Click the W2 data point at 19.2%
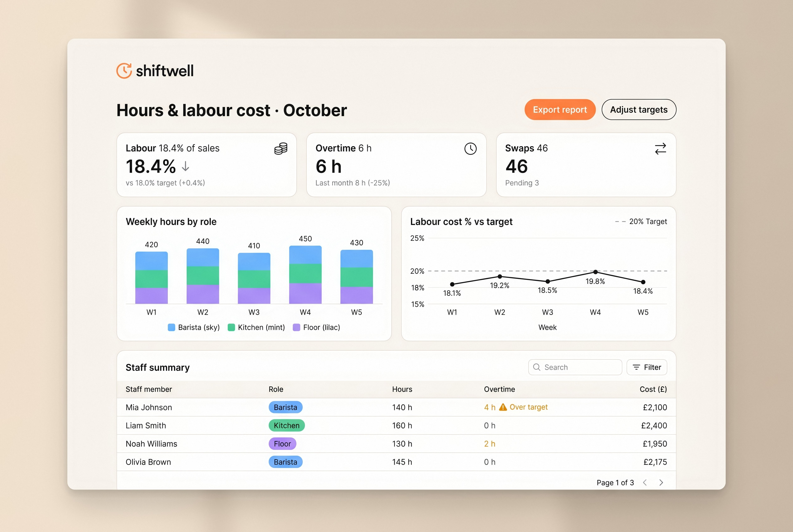This screenshot has width=793, height=532. (499, 277)
